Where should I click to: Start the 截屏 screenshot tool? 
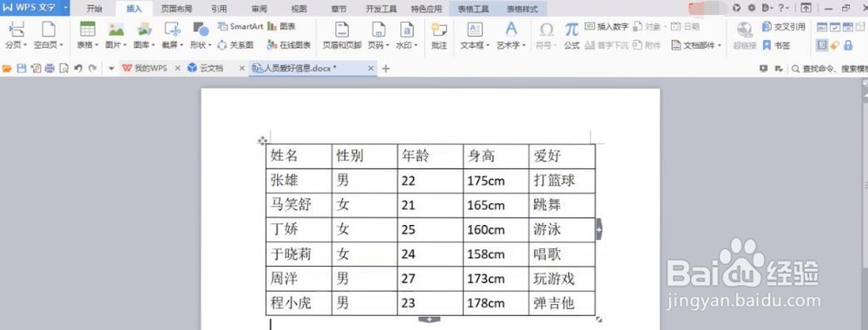[x=173, y=36]
